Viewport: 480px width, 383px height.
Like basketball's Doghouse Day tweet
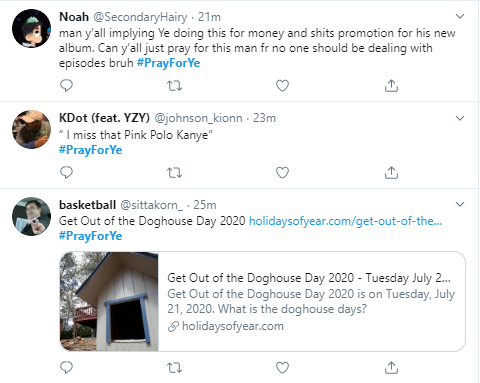(282, 367)
